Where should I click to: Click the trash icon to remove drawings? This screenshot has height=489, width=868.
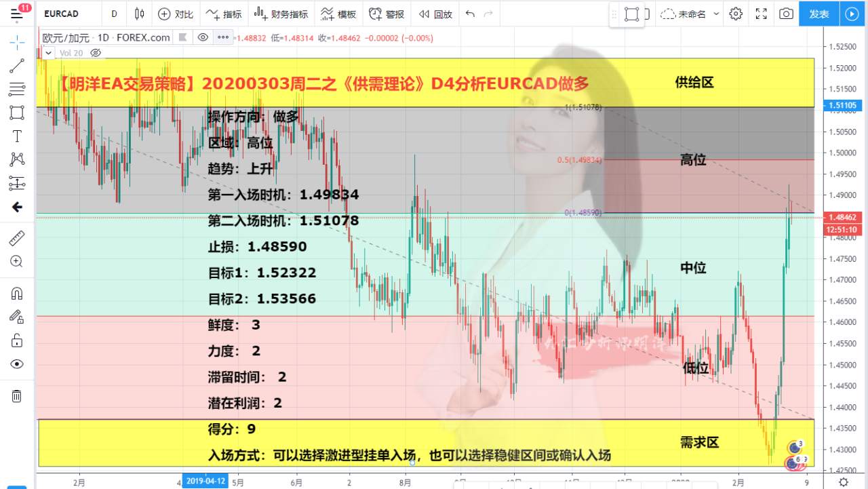pos(17,396)
